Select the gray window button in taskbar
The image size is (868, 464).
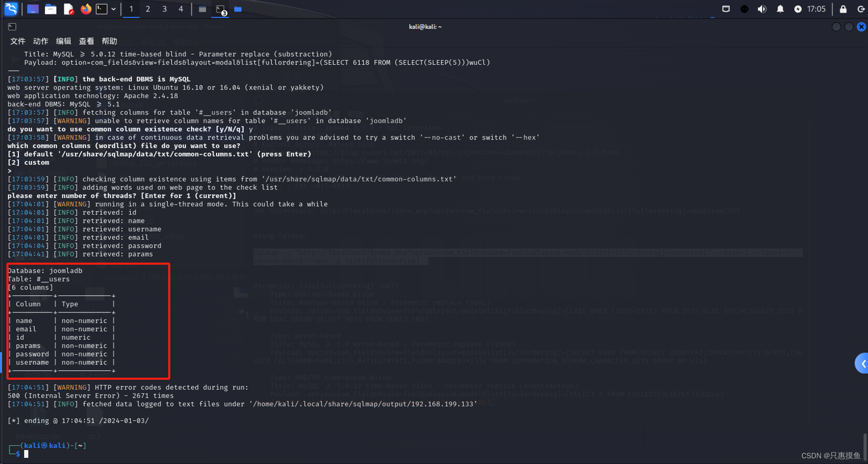pos(202,9)
